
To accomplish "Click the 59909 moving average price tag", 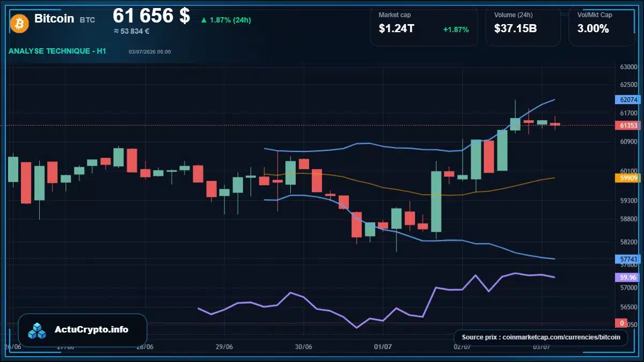I will tap(628, 178).
